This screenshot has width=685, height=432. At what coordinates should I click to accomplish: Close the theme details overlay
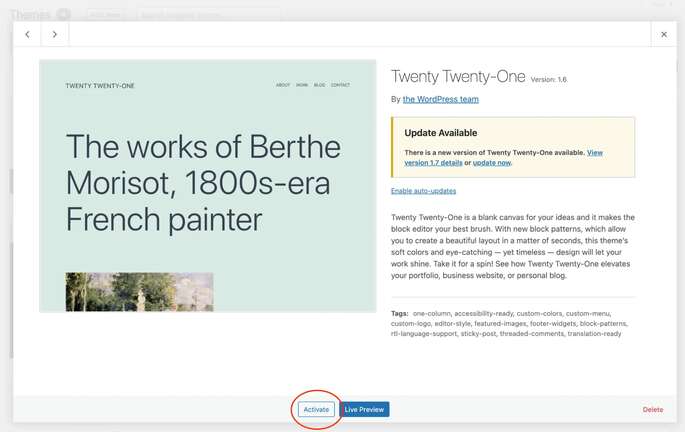[664, 34]
